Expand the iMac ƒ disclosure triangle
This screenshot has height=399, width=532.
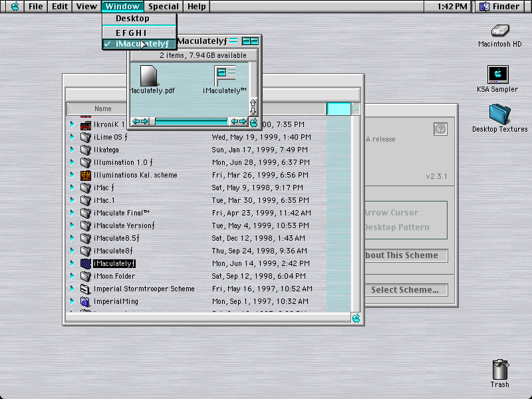72,188
